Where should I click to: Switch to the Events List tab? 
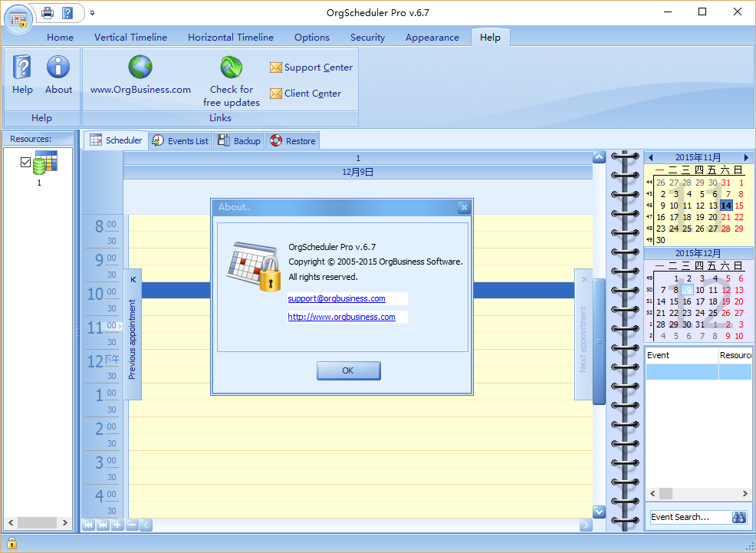[x=181, y=141]
